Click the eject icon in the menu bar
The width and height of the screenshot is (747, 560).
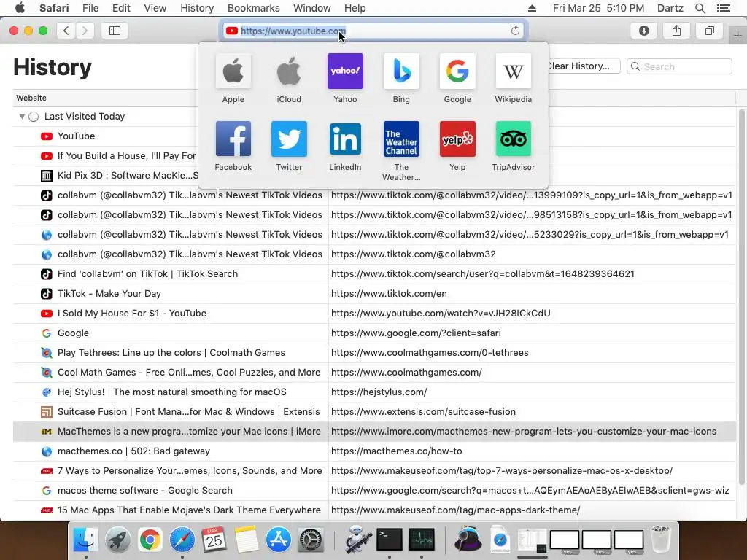(532, 8)
